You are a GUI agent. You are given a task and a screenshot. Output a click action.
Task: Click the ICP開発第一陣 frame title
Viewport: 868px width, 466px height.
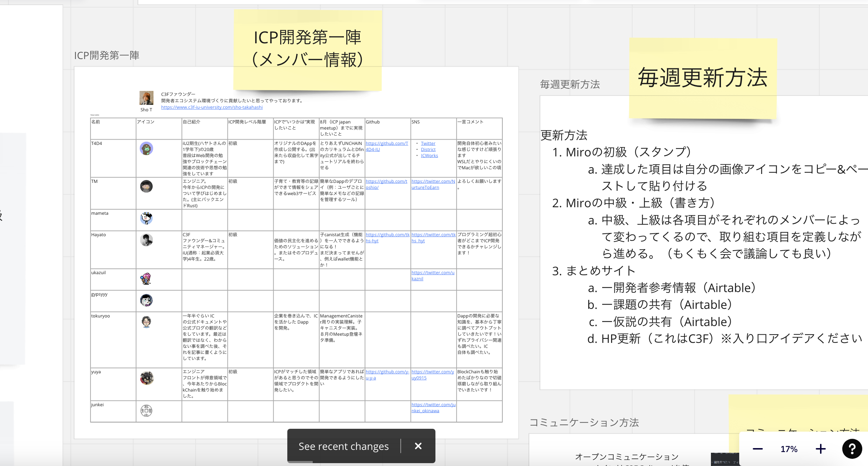107,55
